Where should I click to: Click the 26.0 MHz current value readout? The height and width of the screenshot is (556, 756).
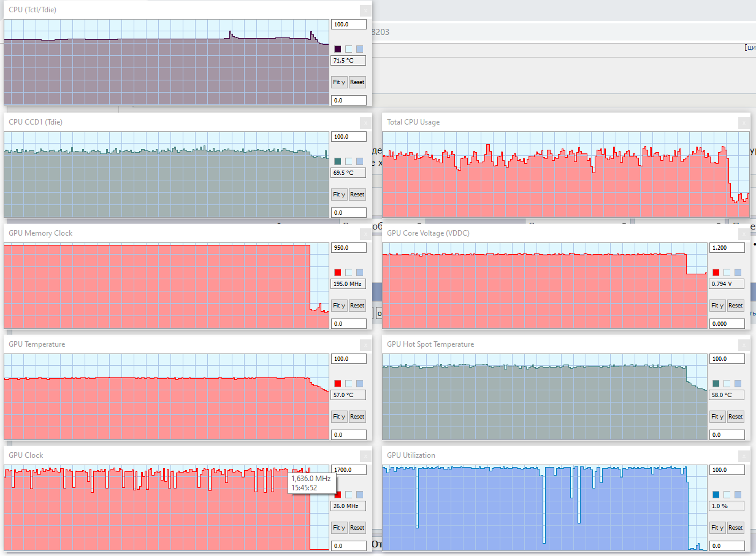click(349, 506)
